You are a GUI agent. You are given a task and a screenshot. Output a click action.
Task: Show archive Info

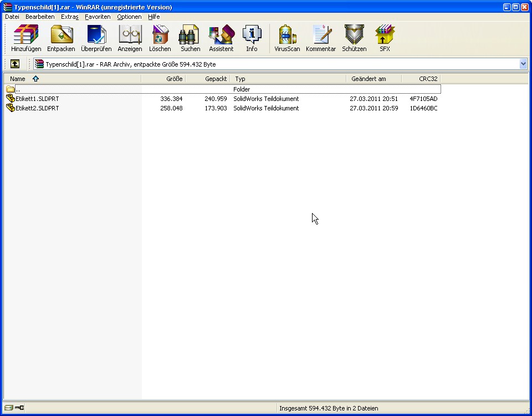click(x=252, y=38)
